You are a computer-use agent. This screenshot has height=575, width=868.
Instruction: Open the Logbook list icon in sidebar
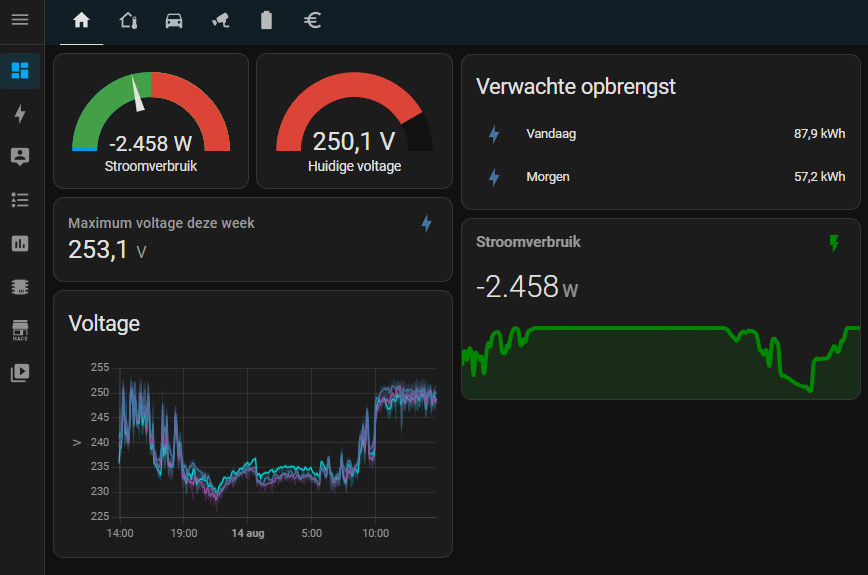(20, 199)
